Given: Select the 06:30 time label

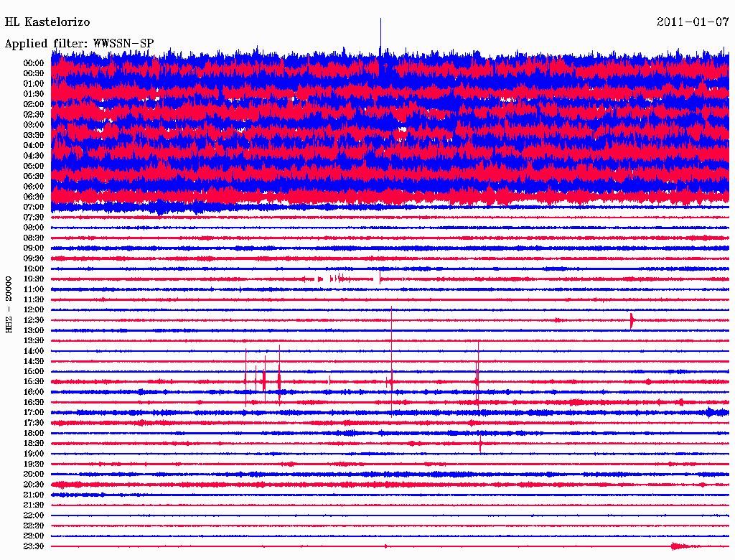Looking at the screenshot, I should click(x=34, y=197).
